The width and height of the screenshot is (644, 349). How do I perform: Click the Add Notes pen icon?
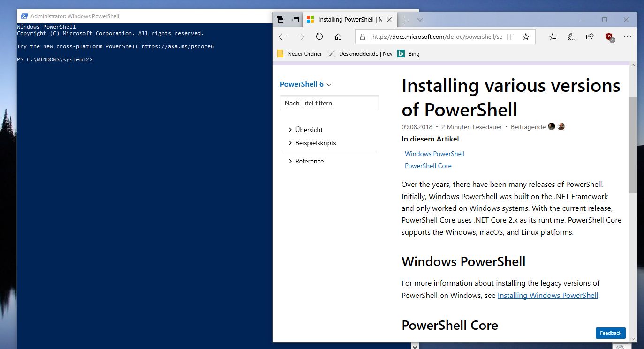(x=571, y=37)
